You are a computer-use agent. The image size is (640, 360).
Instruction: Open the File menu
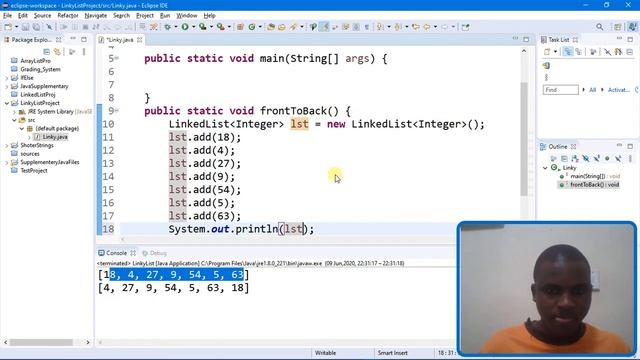click(x=8, y=16)
